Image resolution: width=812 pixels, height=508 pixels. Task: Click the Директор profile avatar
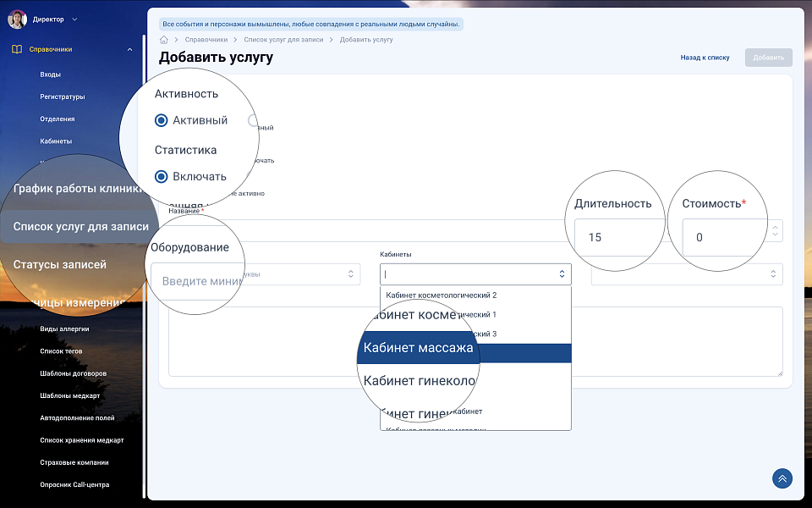tap(17, 19)
